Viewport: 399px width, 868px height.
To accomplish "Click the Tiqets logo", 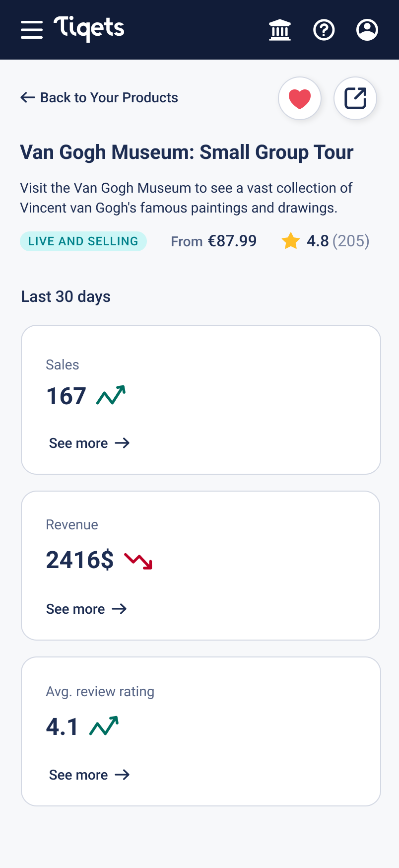I will [89, 29].
